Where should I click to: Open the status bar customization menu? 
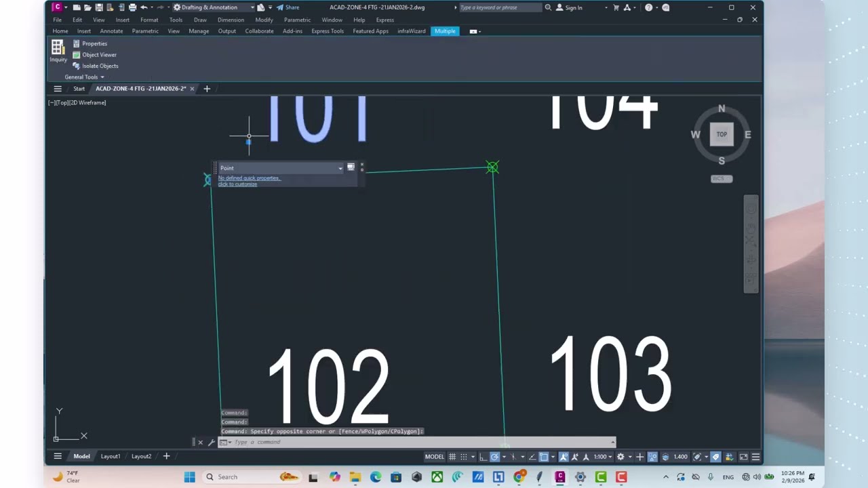pyautogui.click(x=755, y=457)
